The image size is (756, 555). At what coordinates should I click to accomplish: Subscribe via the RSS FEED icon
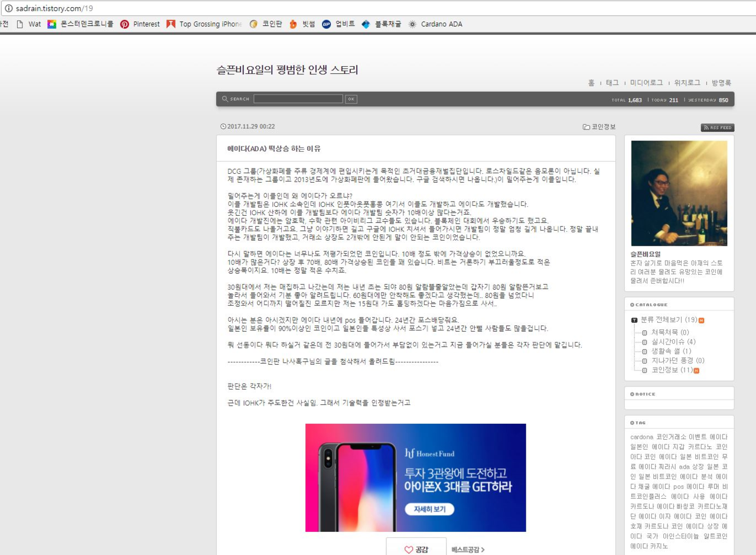(718, 128)
